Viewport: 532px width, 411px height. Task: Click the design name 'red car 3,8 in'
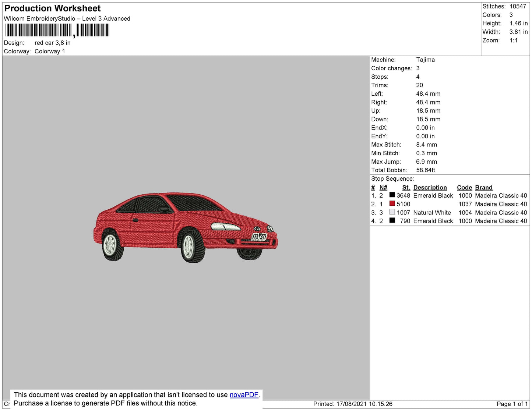(x=53, y=43)
